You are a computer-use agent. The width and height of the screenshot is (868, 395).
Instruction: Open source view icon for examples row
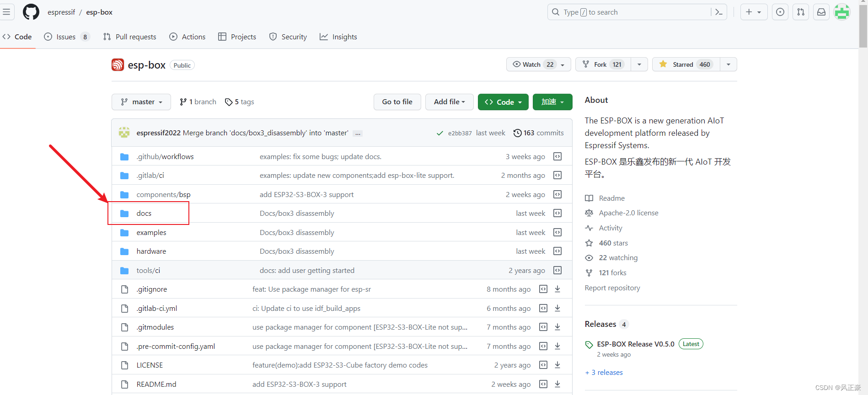click(x=557, y=232)
